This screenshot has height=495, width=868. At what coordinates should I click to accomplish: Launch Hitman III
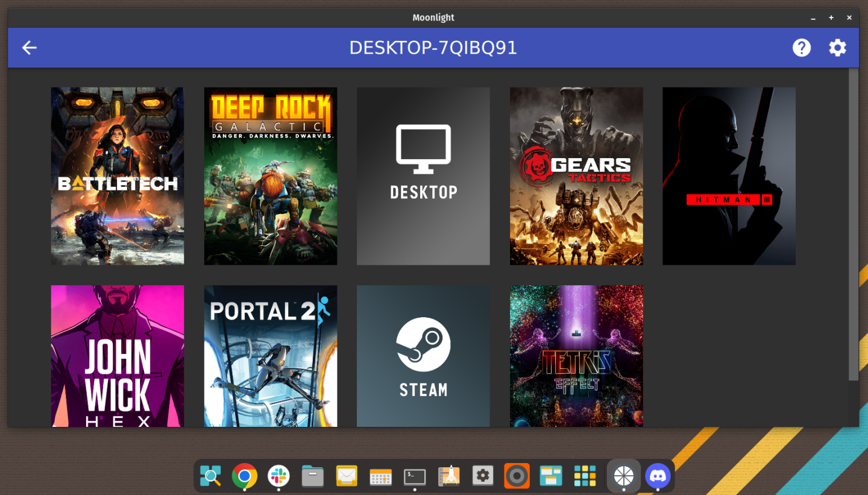click(x=729, y=175)
